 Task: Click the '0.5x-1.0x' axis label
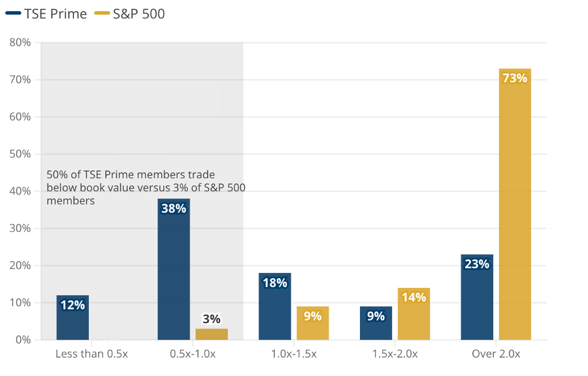click(x=193, y=354)
